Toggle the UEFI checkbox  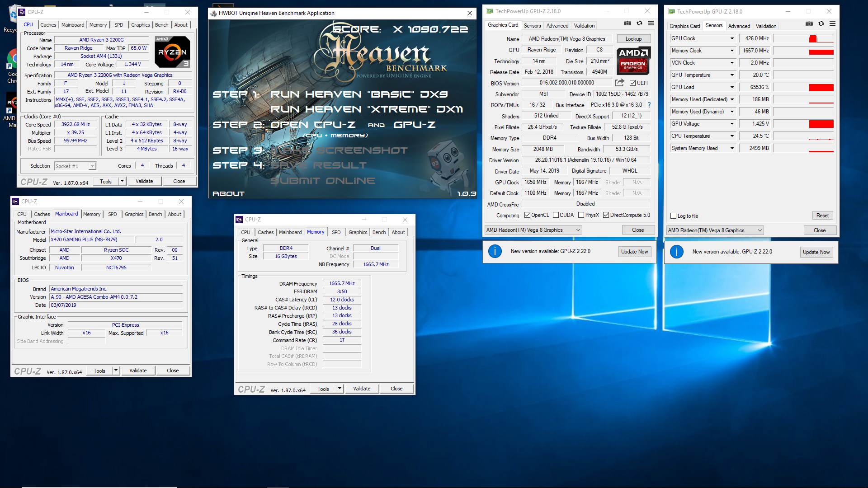[632, 83]
